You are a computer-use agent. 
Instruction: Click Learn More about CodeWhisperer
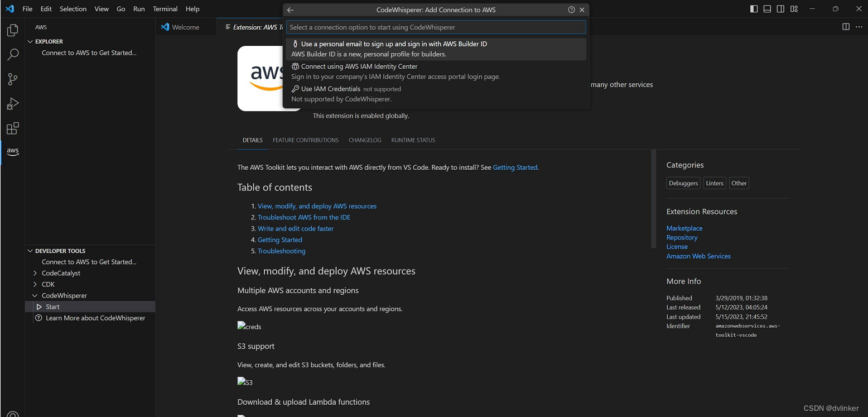pyautogui.click(x=95, y=318)
